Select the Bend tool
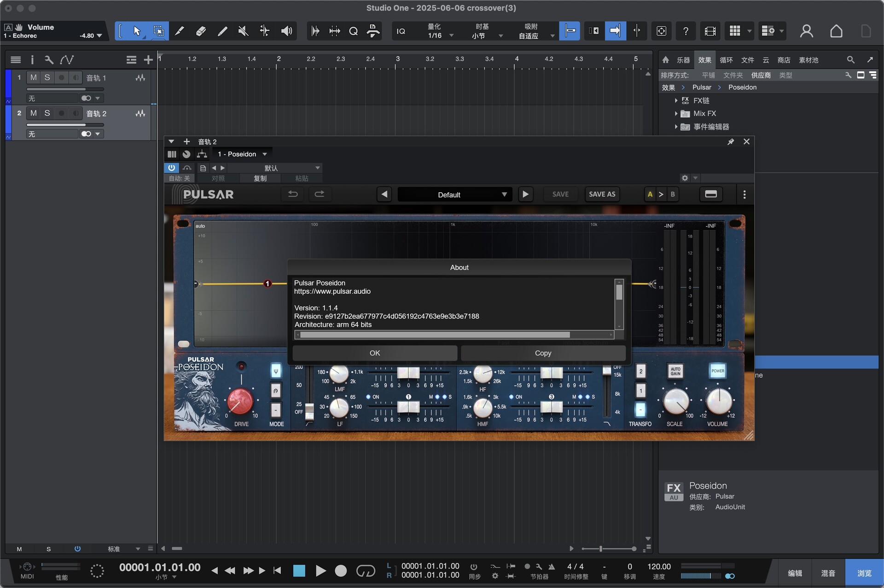The width and height of the screenshot is (884, 588). 265,31
